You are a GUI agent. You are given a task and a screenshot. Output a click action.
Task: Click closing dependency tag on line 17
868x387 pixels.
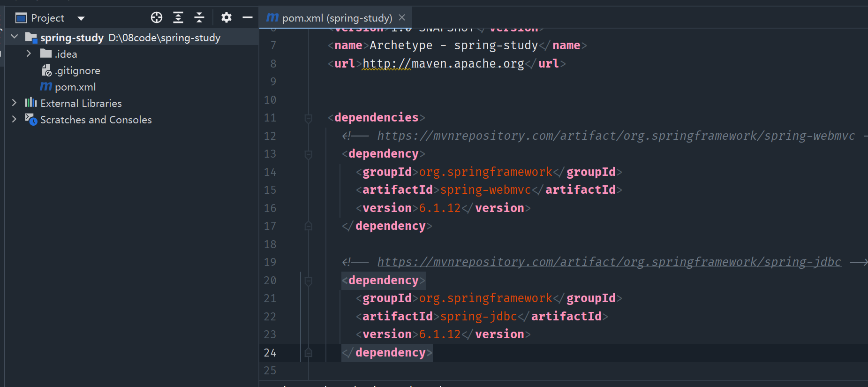(387, 226)
